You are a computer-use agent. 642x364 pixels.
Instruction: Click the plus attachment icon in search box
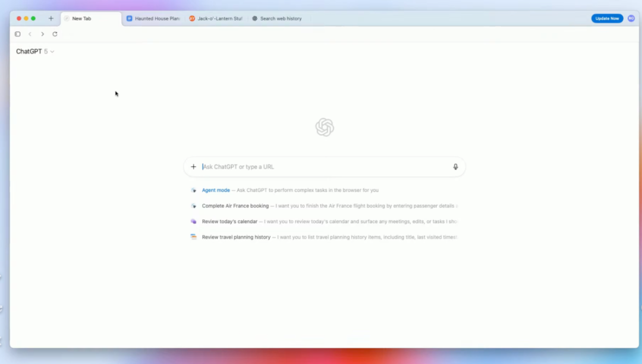pyautogui.click(x=193, y=167)
